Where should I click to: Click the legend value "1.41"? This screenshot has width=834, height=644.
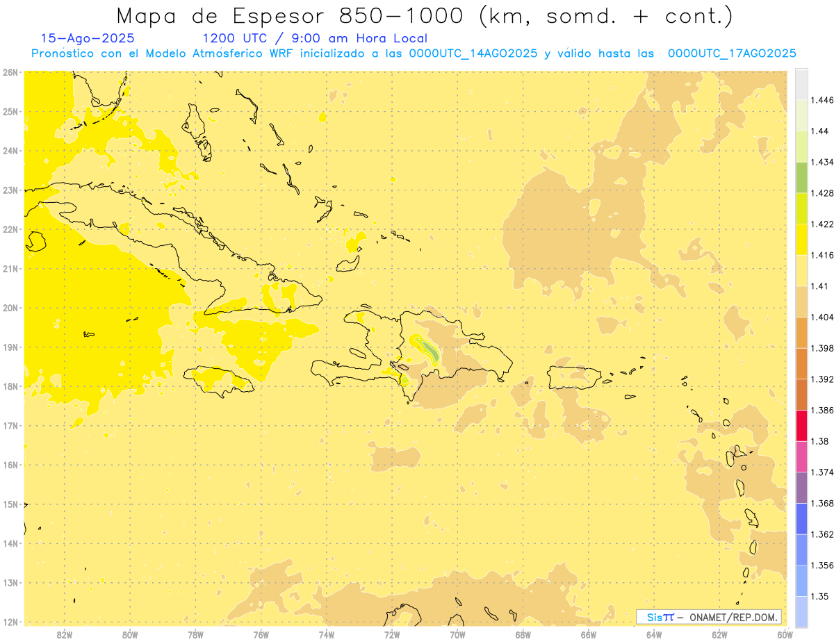tap(819, 286)
